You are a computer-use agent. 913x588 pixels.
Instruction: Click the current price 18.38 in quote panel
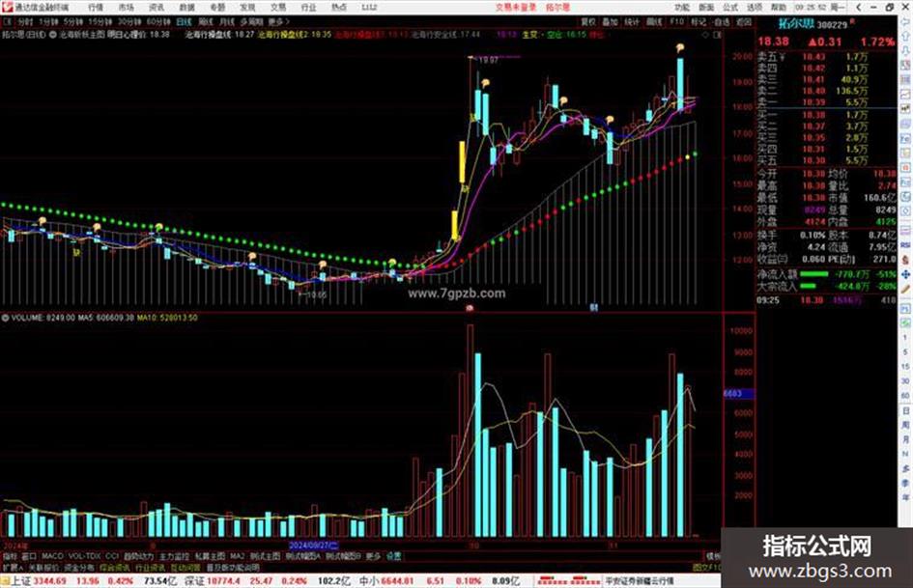[773, 42]
